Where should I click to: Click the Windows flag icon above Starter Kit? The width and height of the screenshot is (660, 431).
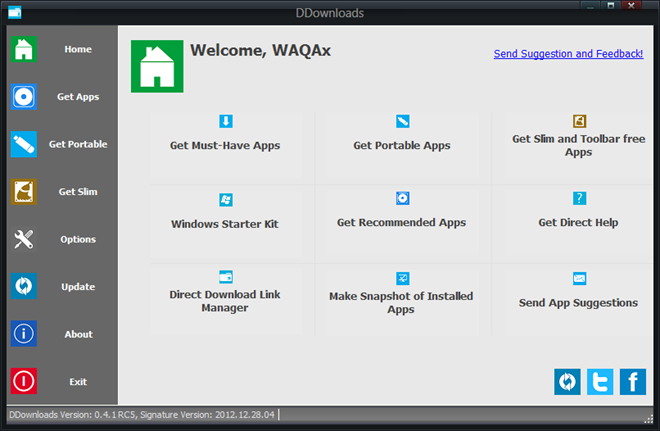pyautogui.click(x=226, y=200)
